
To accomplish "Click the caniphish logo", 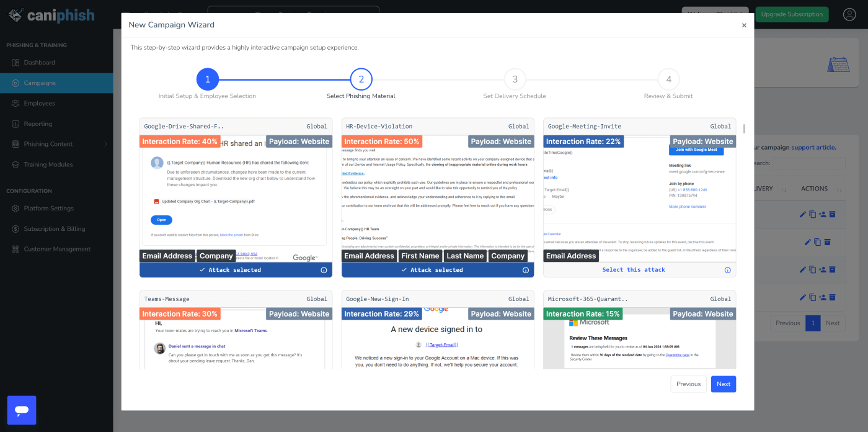I will tap(51, 15).
